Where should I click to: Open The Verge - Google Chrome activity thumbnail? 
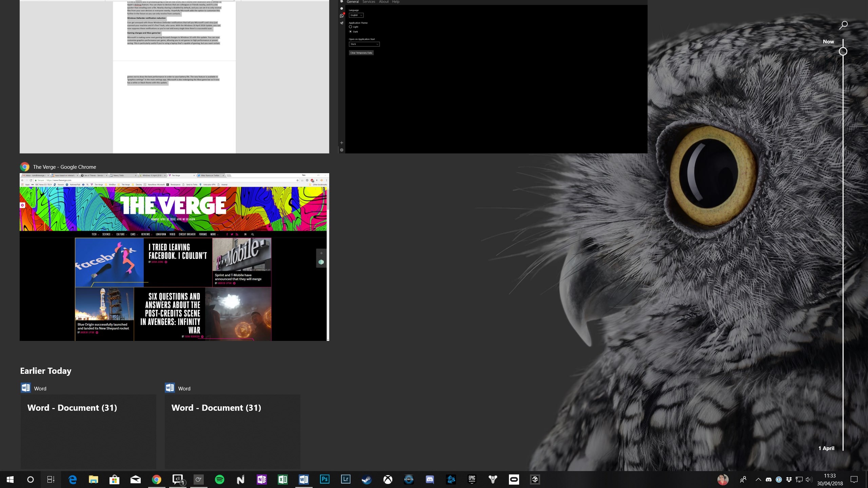click(174, 257)
